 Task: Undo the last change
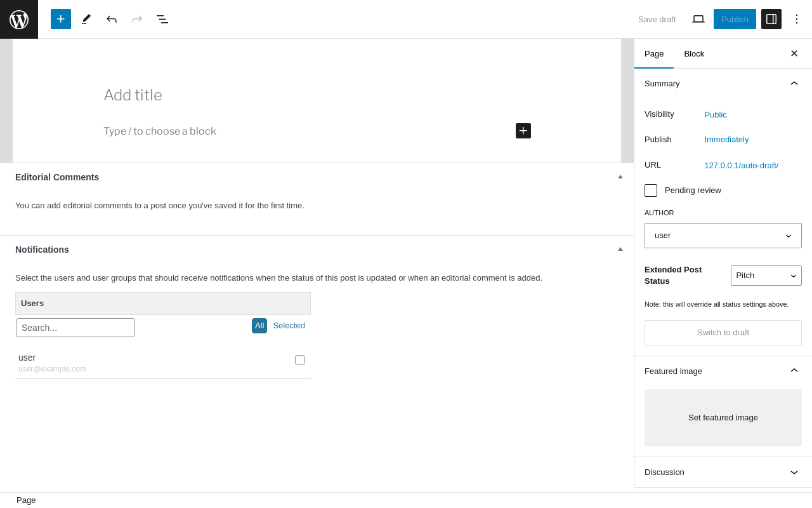coord(112,19)
